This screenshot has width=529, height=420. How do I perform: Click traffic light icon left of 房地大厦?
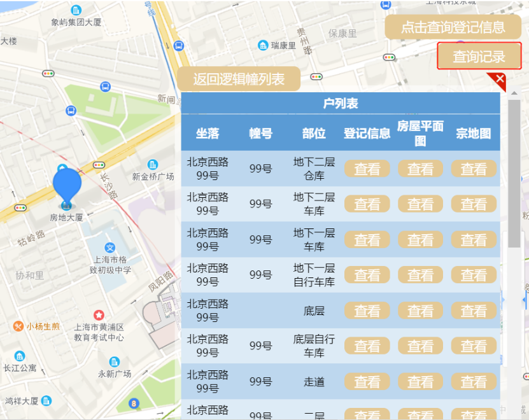tap(20, 208)
